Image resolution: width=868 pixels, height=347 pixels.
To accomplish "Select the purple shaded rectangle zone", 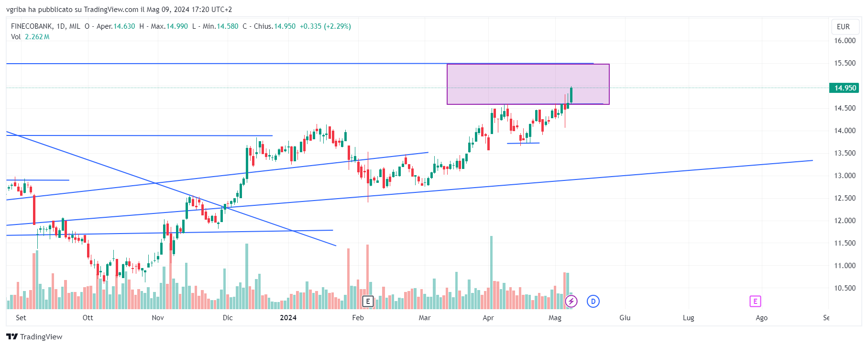I will coord(528,84).
